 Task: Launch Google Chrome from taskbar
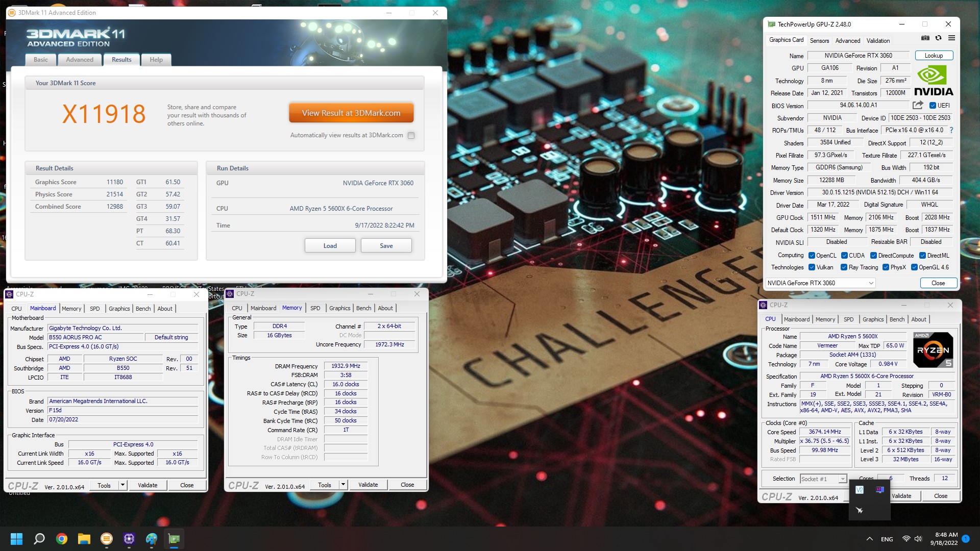click(62, 539)
